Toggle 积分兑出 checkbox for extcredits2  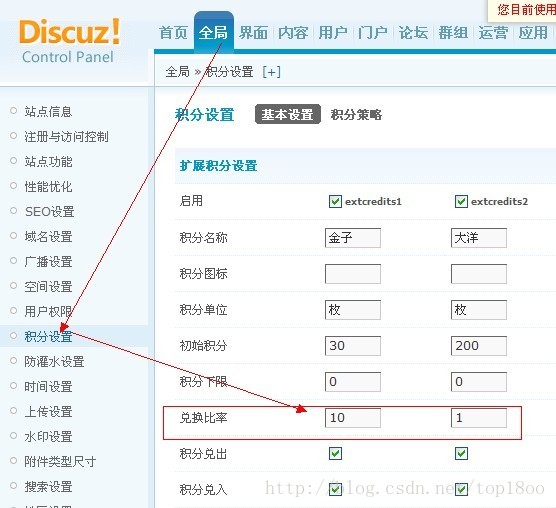pos(461,453)
